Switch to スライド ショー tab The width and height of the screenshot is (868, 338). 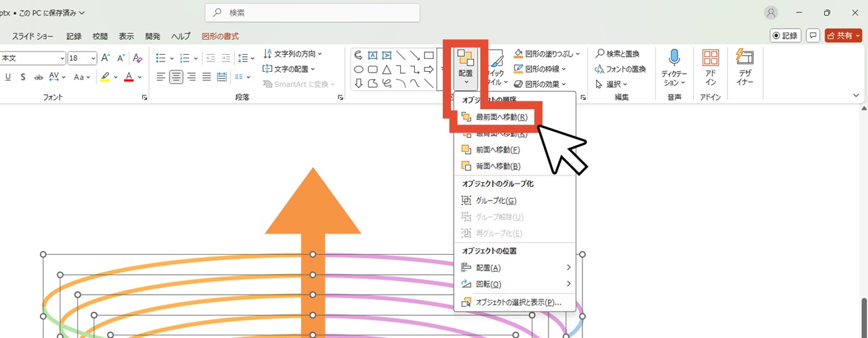pyautogui.click(x=33, y=37)
